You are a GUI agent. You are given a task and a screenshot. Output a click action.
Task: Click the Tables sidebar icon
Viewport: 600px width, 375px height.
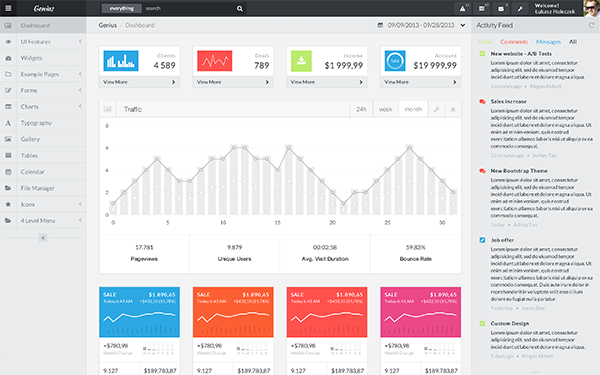pyautogui.click(x=8, y=155)
